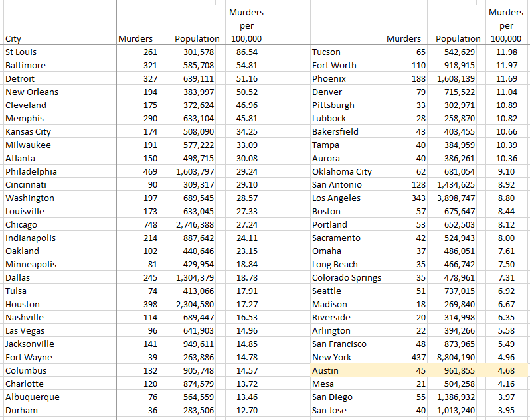The height and width of the screenshot is (420, 530).
Task: Select the St Louis city cell
Action: pos(21,52)
